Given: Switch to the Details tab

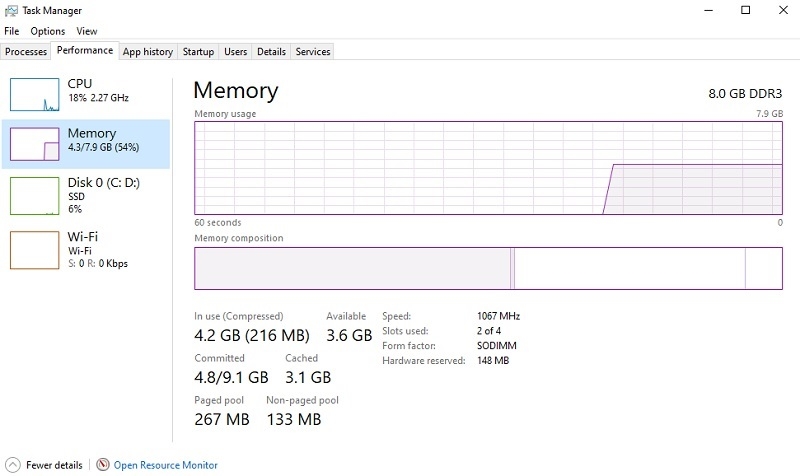Looking at the screenshot, I should point(271,51).
